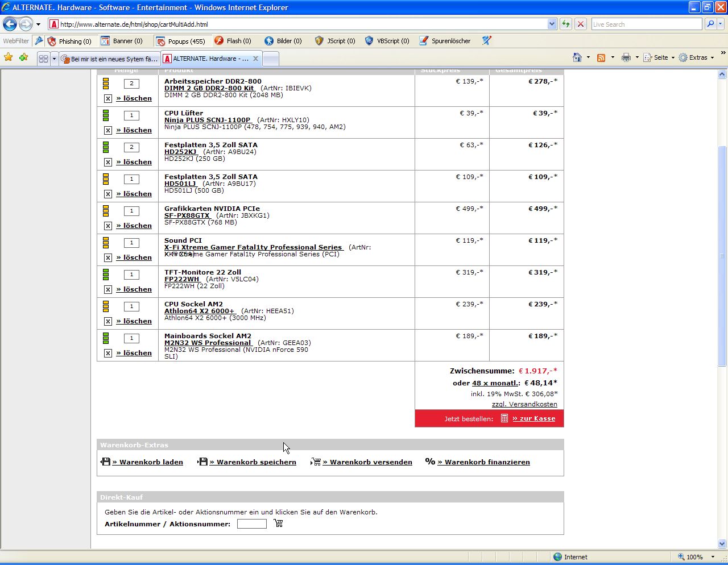728x565 pixels.
Task: Open the recent pages dropdown arrow
Action: point(38,24)
